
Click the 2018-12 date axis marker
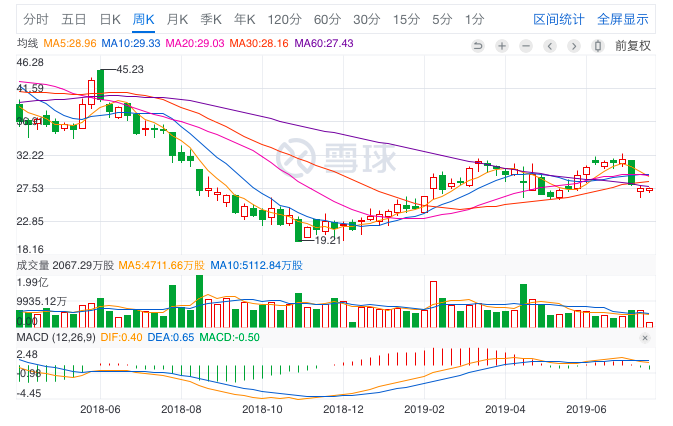(x=343, y=409)
